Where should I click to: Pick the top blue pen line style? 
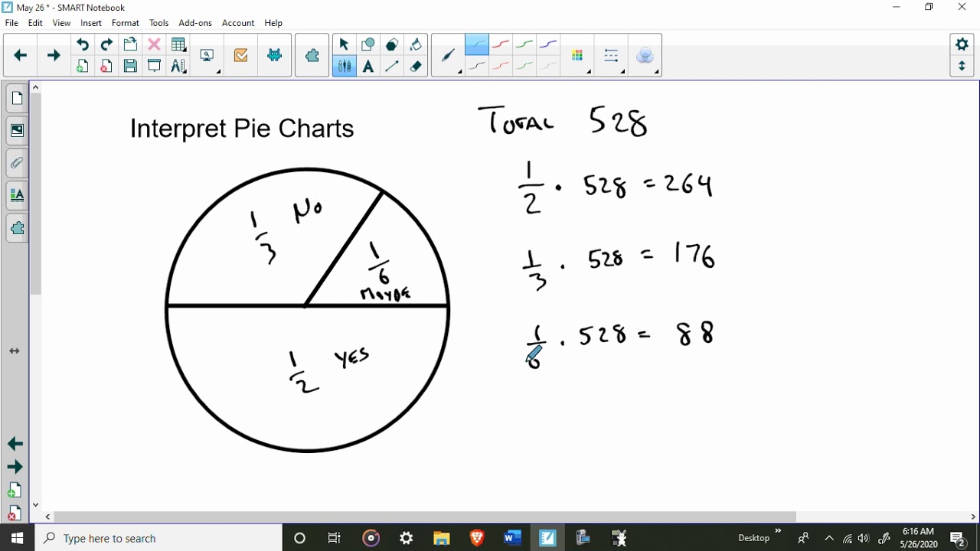pyautogui.click(x=548, y=45)
